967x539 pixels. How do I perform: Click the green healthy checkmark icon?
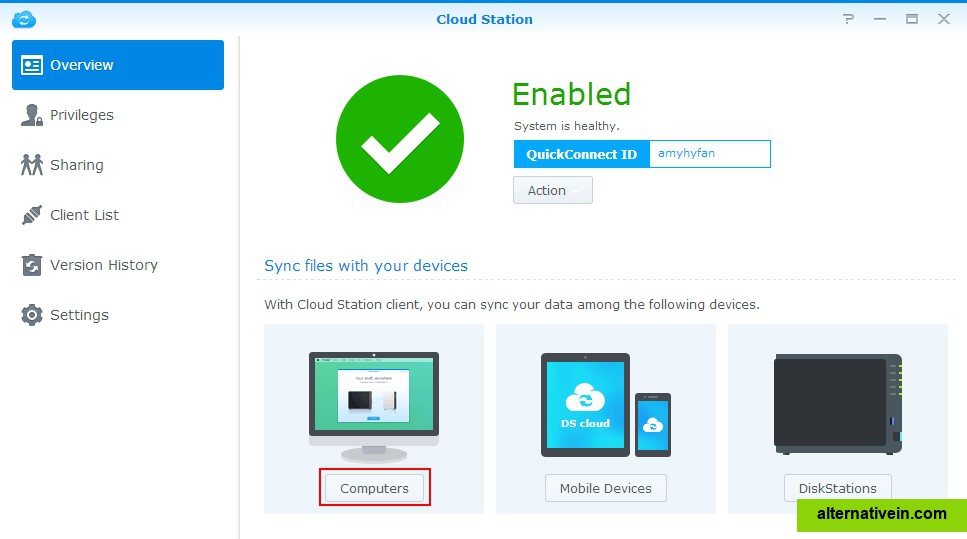[400, 139]
